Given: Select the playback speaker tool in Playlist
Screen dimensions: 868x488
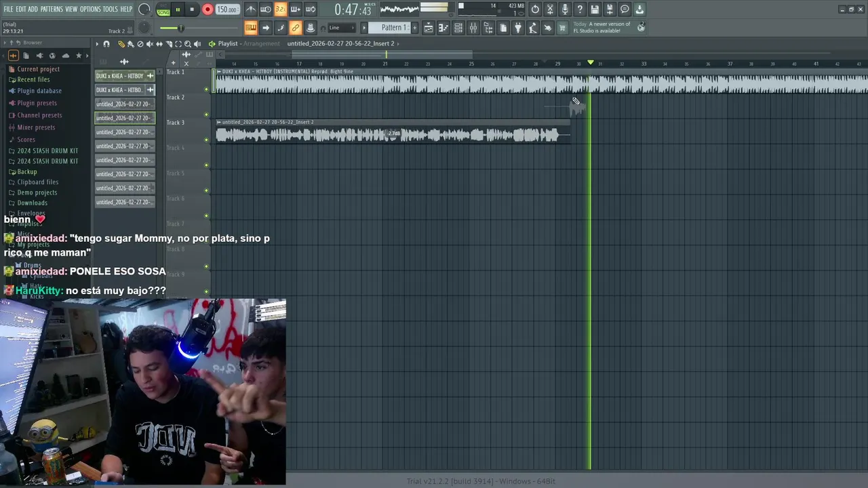Looking at the screenshot, I should point(197,44).
